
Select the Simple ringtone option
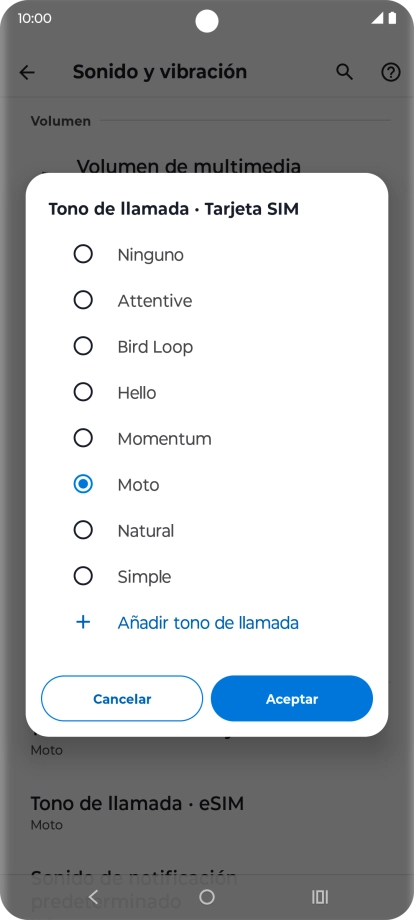[x=144, y=576]
